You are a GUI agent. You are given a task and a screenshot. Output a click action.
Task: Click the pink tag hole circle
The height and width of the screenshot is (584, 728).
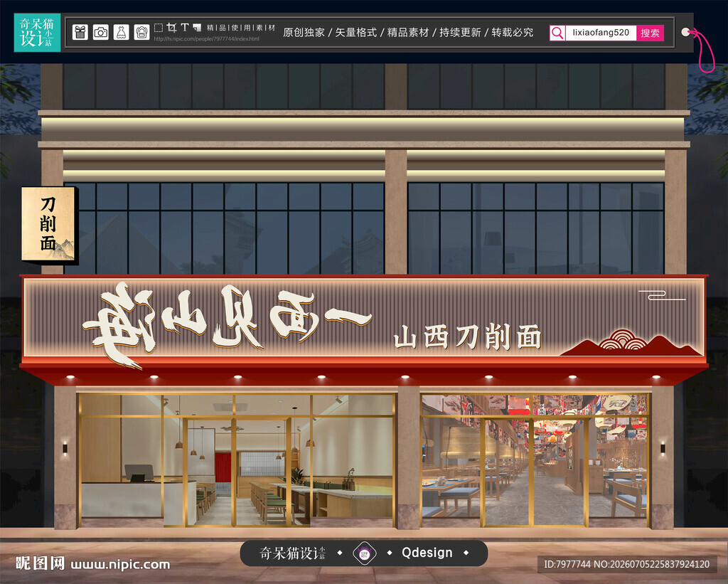coord(686,32)
